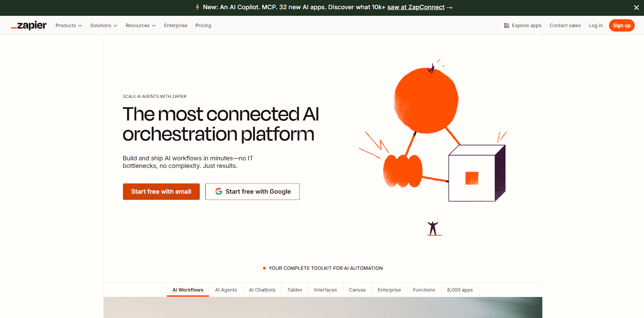Image resolution: width=644 pixels, height=318 pixels.
Task: Open the 'saw at ZapConnect' link
Action: click(x=416, y=7)
